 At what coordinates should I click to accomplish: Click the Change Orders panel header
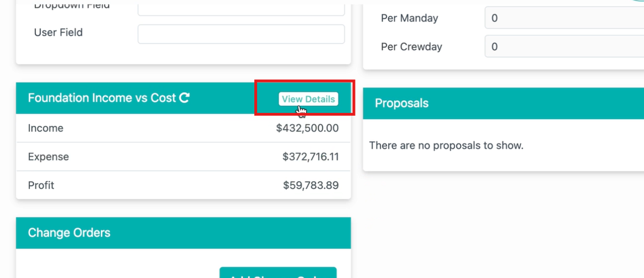(184, 233)
